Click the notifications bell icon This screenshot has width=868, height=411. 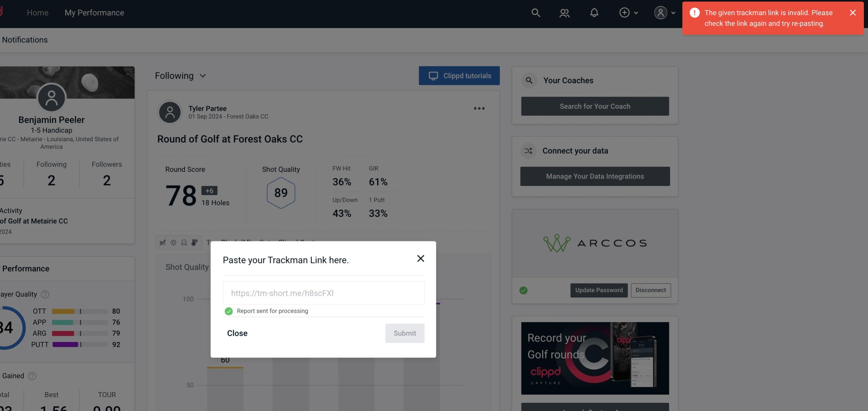594,12
